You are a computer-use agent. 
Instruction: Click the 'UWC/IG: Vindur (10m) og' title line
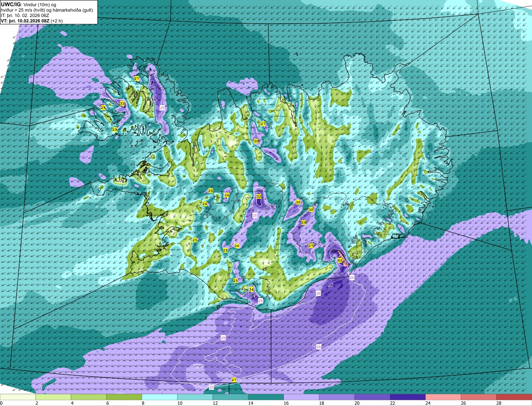(x=28, y=4)
